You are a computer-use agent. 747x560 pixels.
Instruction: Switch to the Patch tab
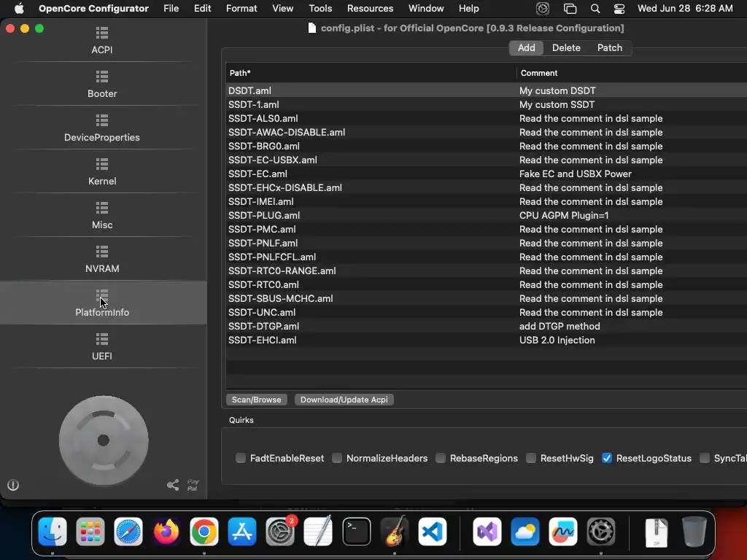click(610, 47)
